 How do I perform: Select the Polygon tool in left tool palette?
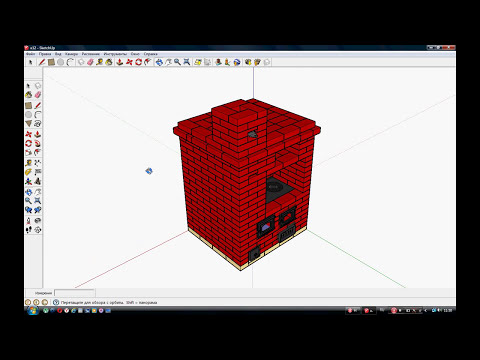click(x=29, y=124)
